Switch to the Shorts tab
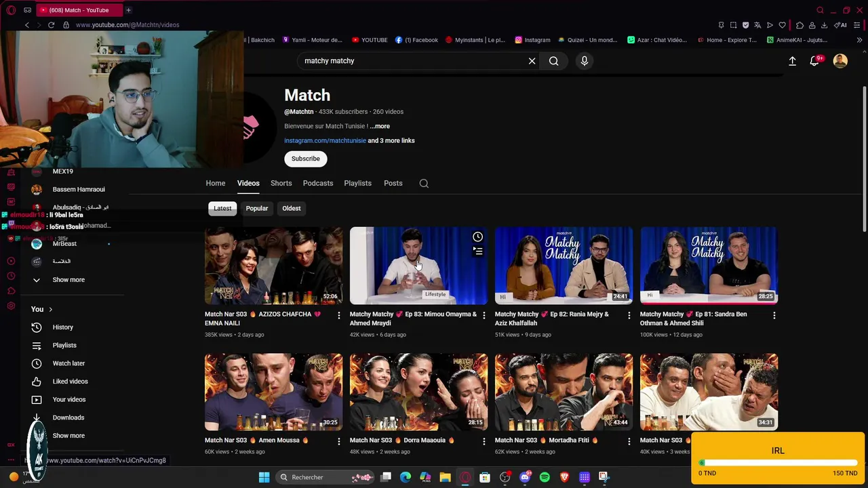 point(281,183)
